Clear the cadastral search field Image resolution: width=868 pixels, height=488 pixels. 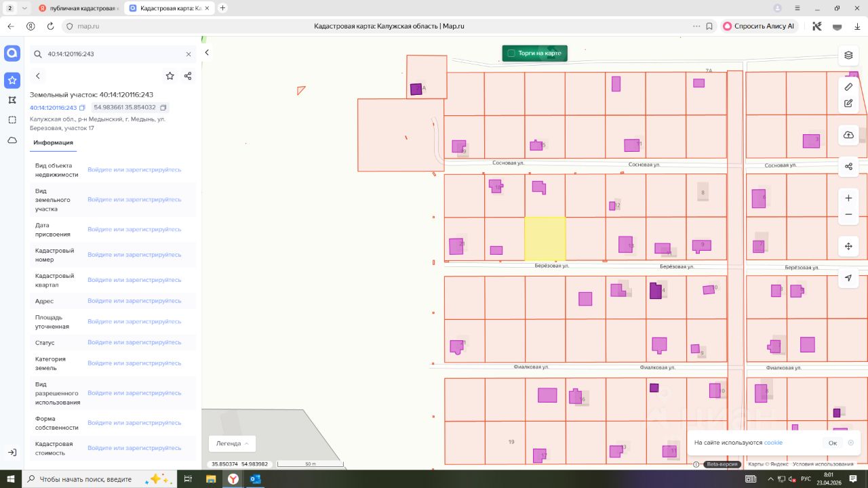pos(189,54)
